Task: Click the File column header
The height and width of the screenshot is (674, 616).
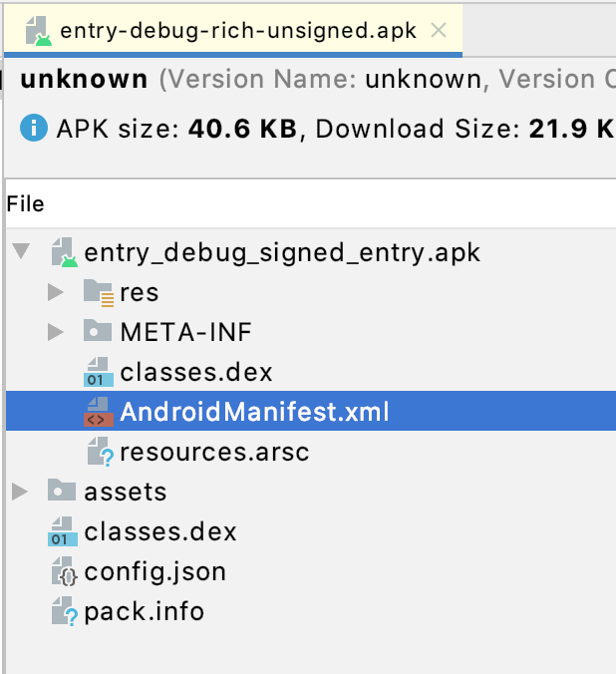Action: (x=311, y=203)
